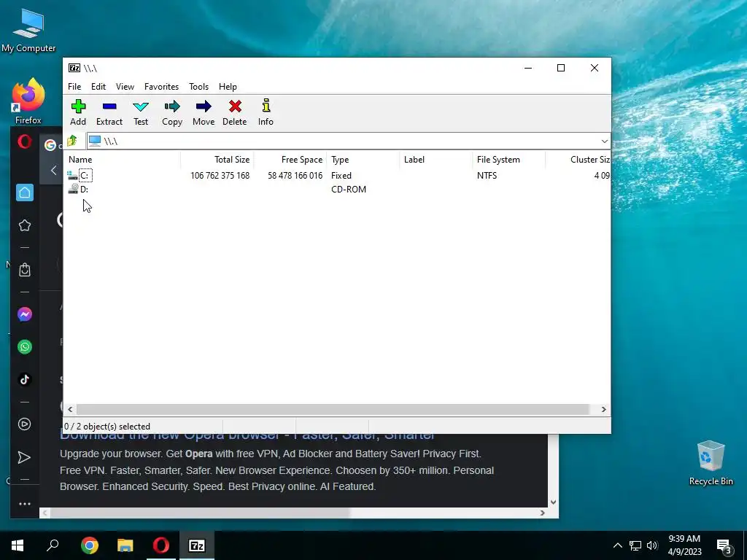Open the Help menu
This screenshot has width=747, height=560.
(x=228, y=87)
